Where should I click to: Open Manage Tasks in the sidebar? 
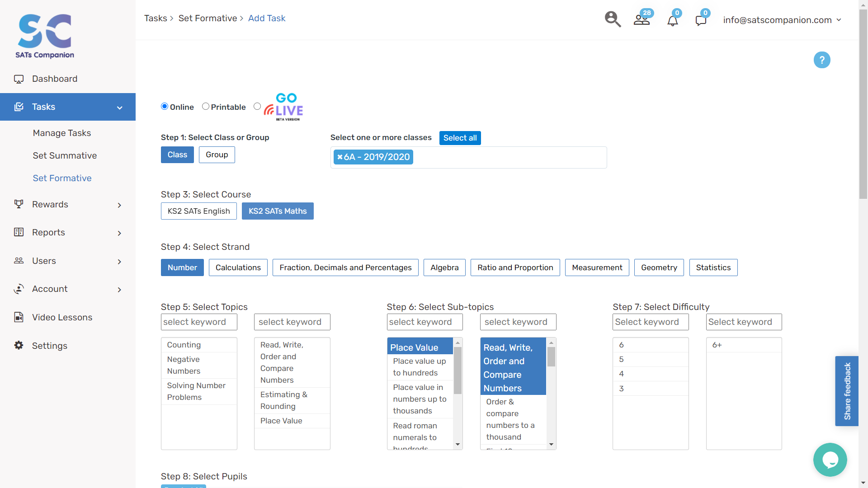coord(62,133)
